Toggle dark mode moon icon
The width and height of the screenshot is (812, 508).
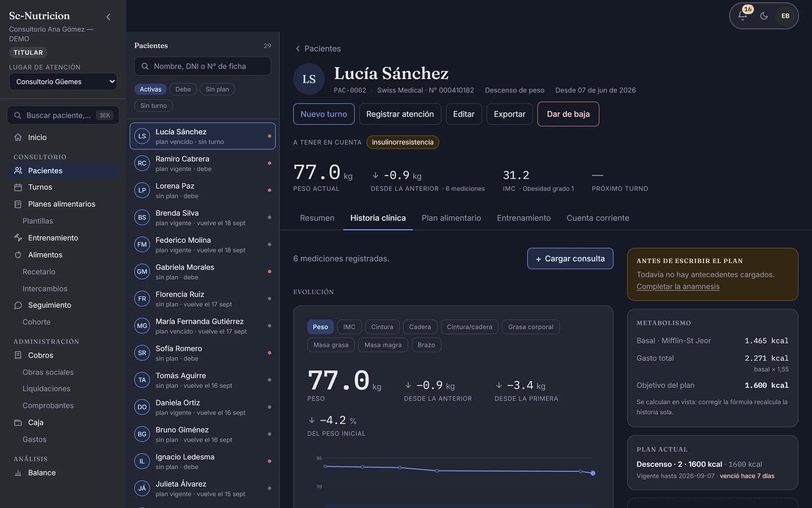(764, 16)
